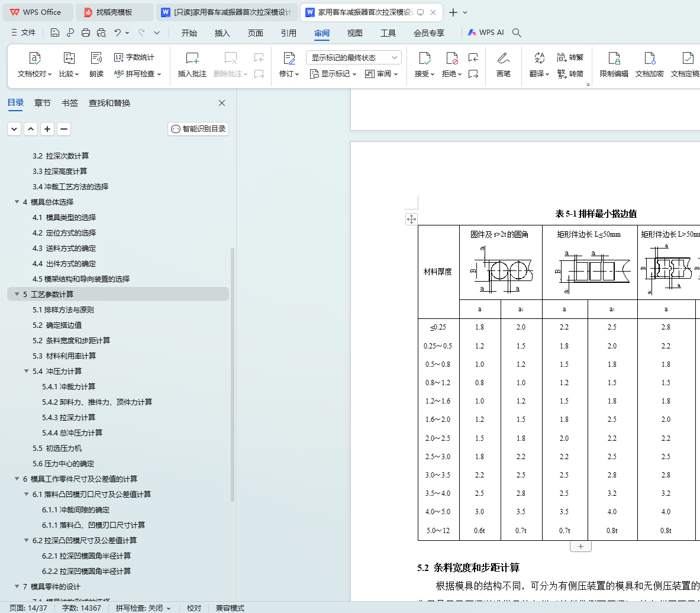This screenshot has height=613, width=700.
Task: Collapse the '4 模具总体选择' outline section
Action: pos(17,202)
